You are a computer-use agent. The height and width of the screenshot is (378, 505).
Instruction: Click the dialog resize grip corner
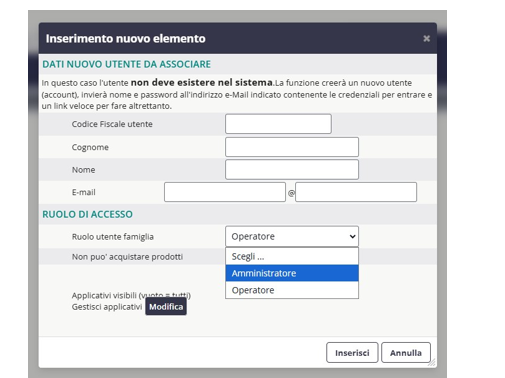(x=432, y=363)
